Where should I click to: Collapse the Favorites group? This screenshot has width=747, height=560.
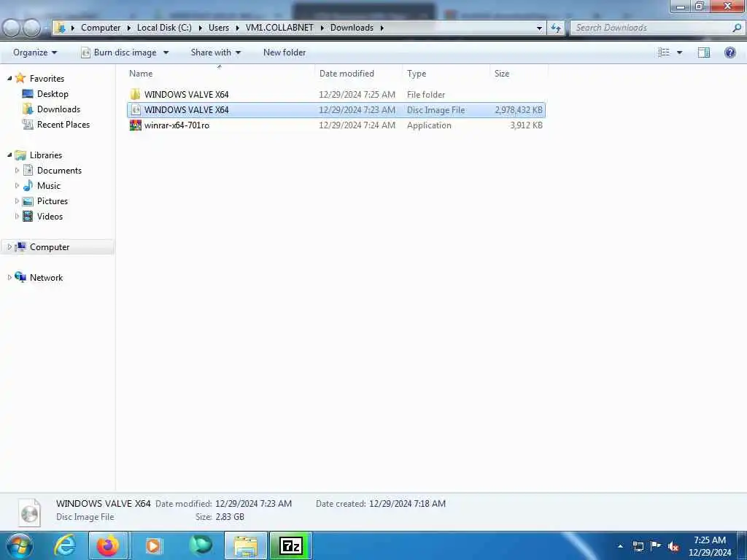(9, 78)
